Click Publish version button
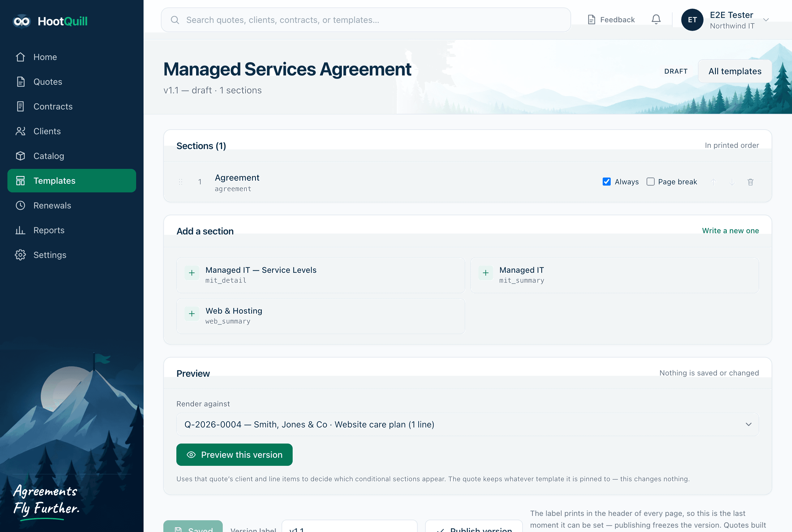The image size is (792, 532). 474,526
